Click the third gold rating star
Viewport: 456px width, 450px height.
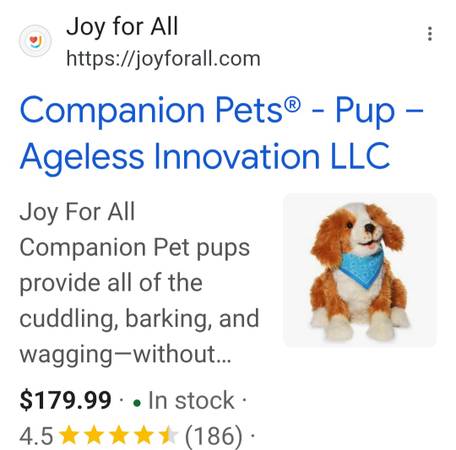[x=119, y=435]
